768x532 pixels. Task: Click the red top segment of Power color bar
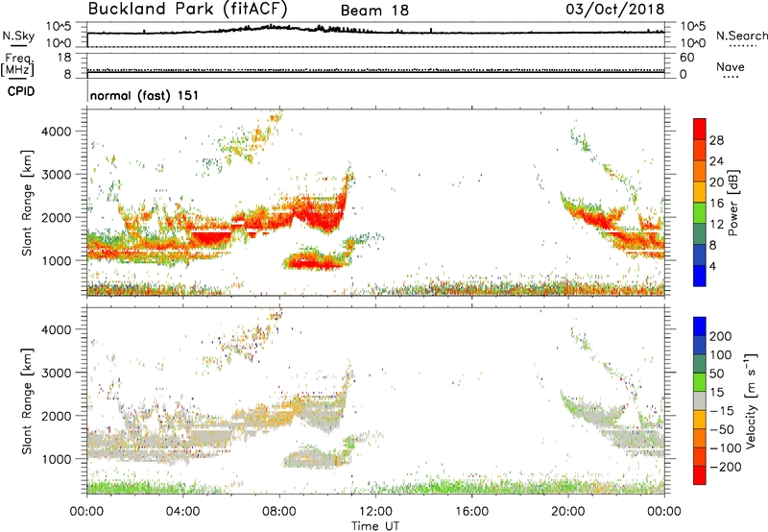[700, 129]
